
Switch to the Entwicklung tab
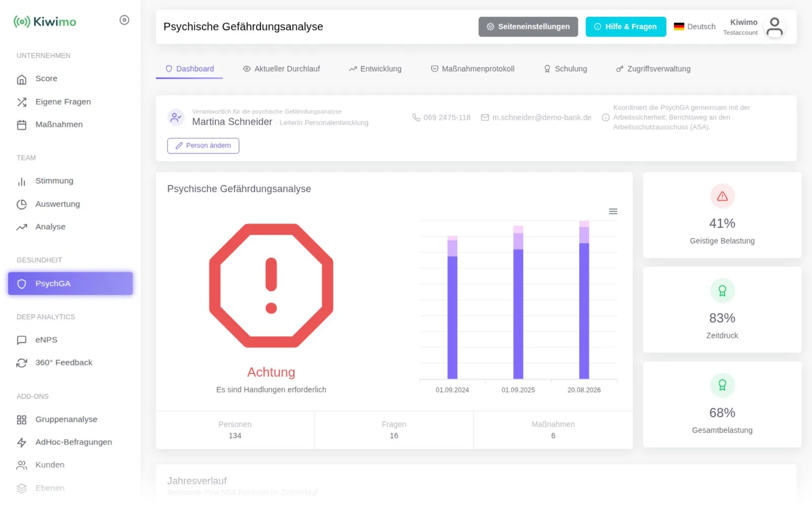[375, 69]
